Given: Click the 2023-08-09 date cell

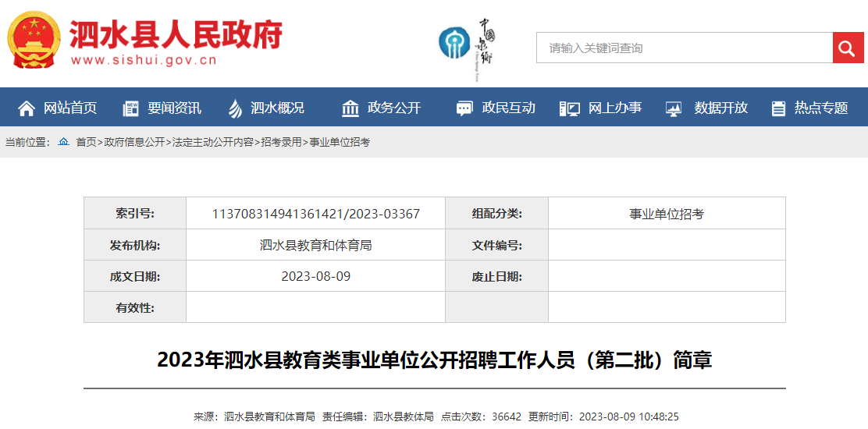Looking at the screenshot, I should pyautogui.click(x=315, y=276).
